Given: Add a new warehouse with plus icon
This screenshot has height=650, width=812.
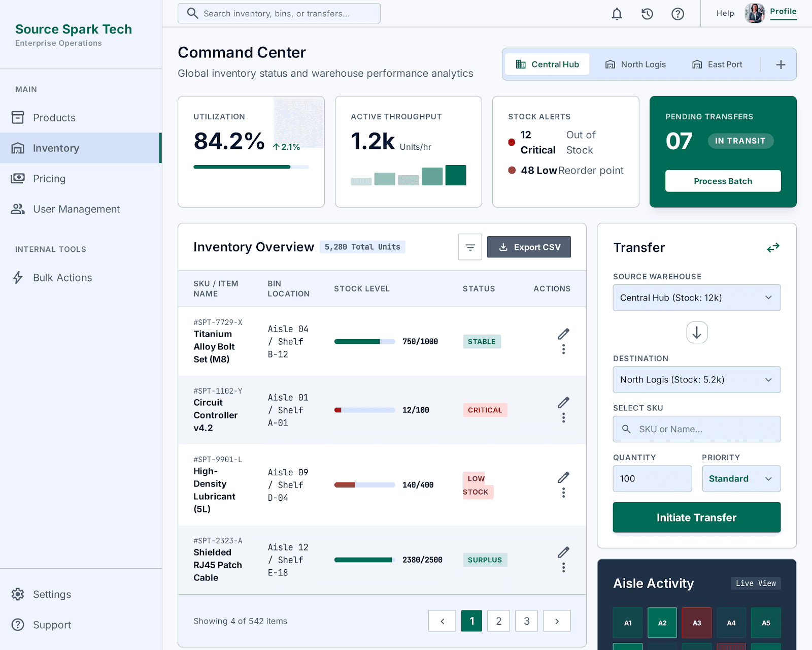Looking at the screenshot, I should pyautogui.click(x=781, y=64).
